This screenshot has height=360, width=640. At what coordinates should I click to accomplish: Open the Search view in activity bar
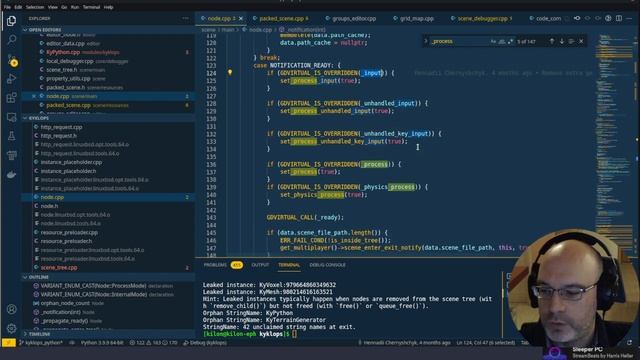click(11, 40)
